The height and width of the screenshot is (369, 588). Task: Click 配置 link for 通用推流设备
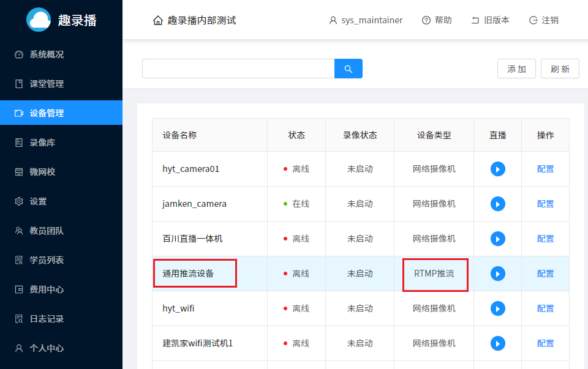click(545, 274)
